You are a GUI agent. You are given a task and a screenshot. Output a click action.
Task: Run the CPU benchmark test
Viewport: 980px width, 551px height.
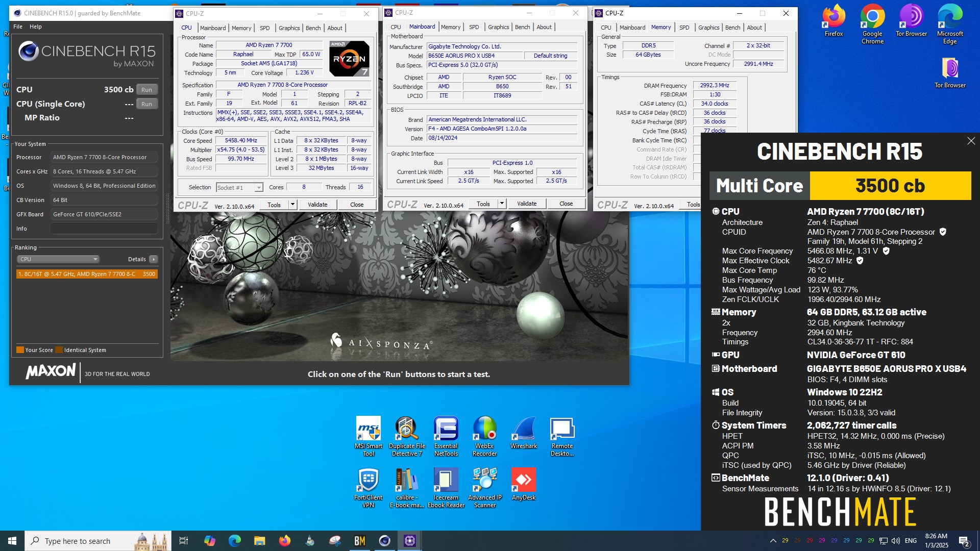point(147,90)
